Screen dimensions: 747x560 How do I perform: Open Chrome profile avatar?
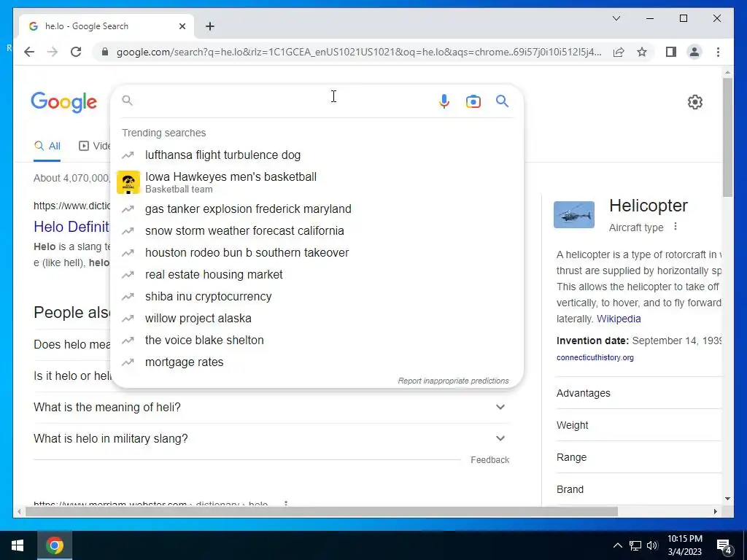coord(694,52)
